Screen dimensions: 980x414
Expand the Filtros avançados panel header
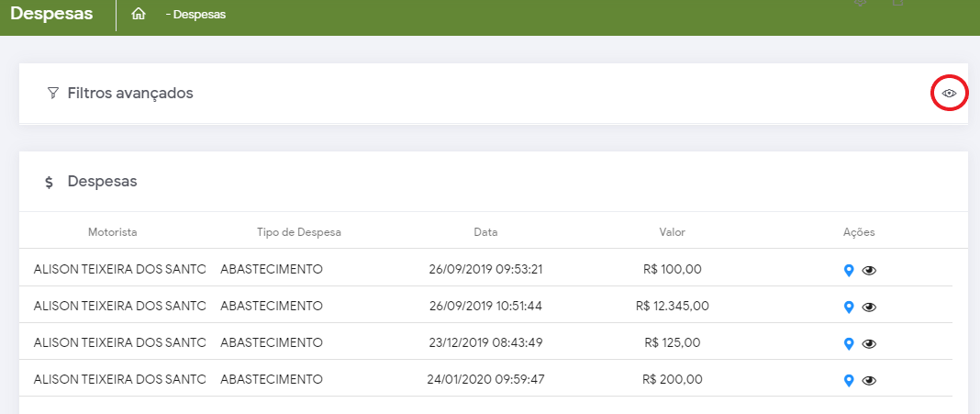click(130, 93)
